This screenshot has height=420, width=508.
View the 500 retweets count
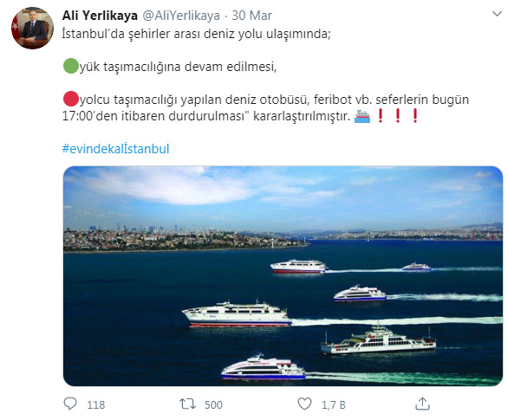(x=213, y=404)
